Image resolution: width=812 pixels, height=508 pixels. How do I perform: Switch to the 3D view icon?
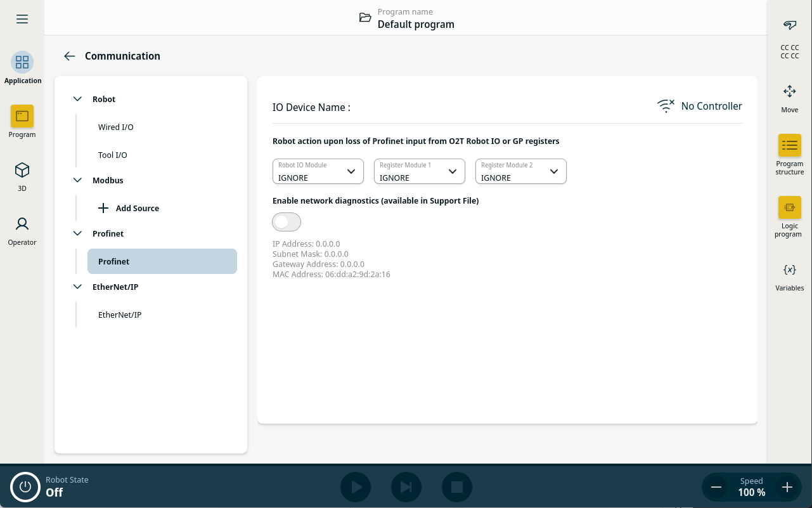tap(22, 170)
